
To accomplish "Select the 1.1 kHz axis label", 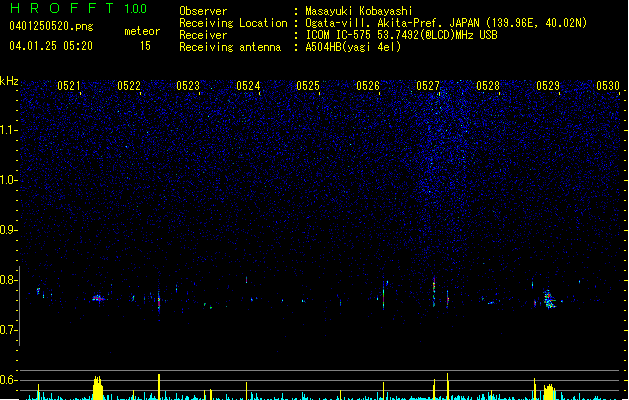I will pyautogui.click(x=8, y=130).
